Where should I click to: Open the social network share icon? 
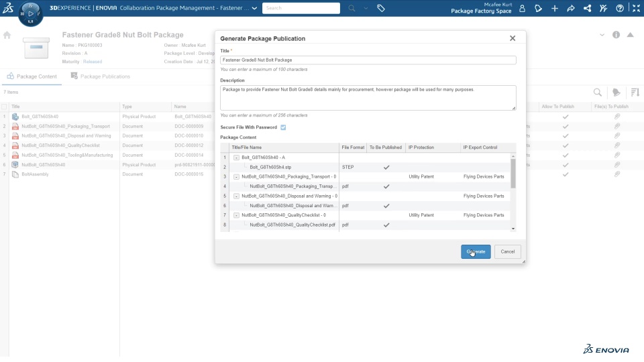[x=588, y=8]
